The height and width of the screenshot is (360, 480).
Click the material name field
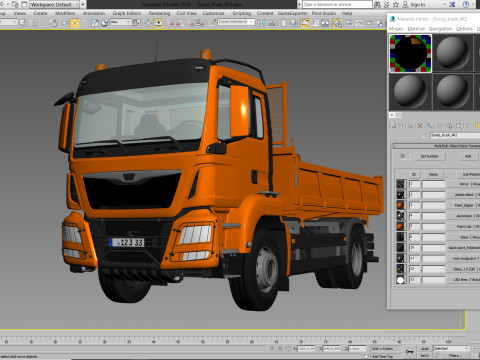[x=455, y=135]
